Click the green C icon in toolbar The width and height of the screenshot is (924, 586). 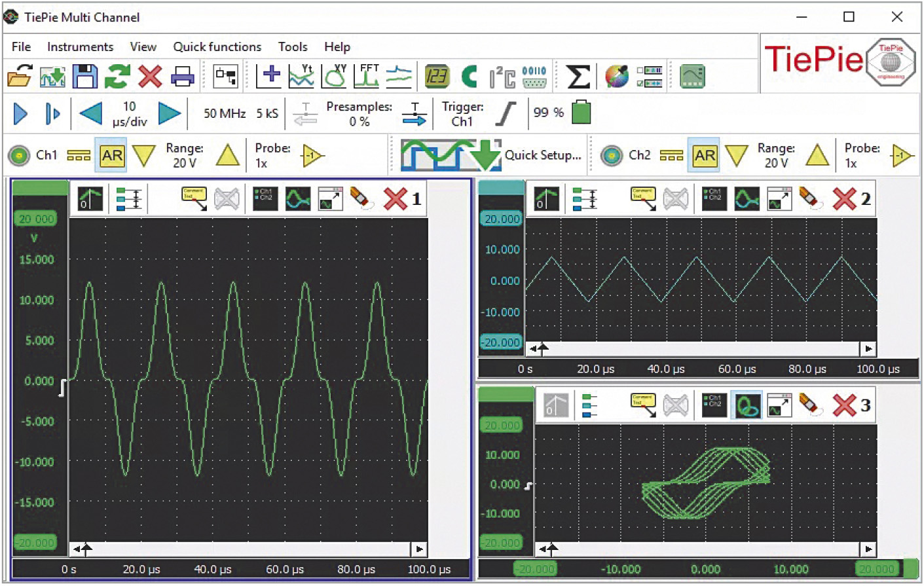coord(470,77)
